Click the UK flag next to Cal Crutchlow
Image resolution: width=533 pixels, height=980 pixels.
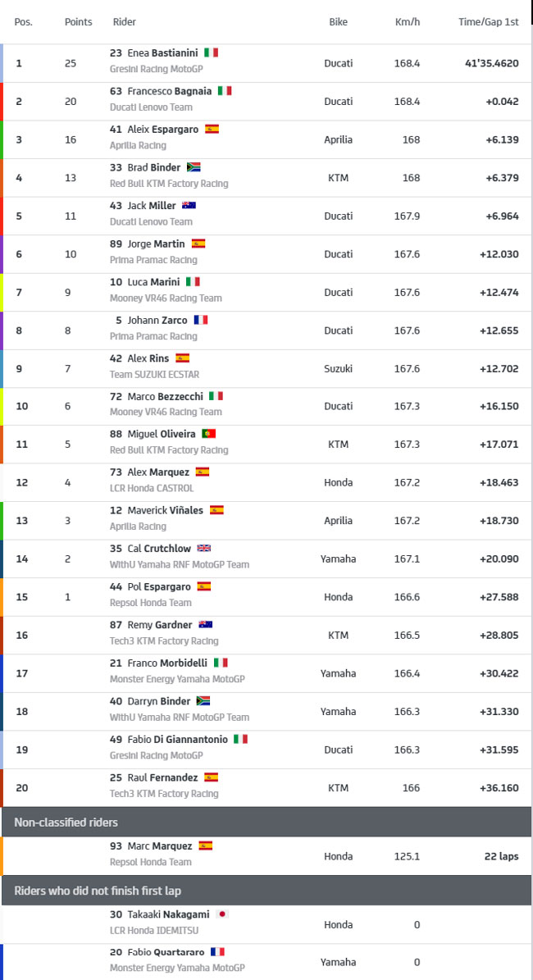204,548
